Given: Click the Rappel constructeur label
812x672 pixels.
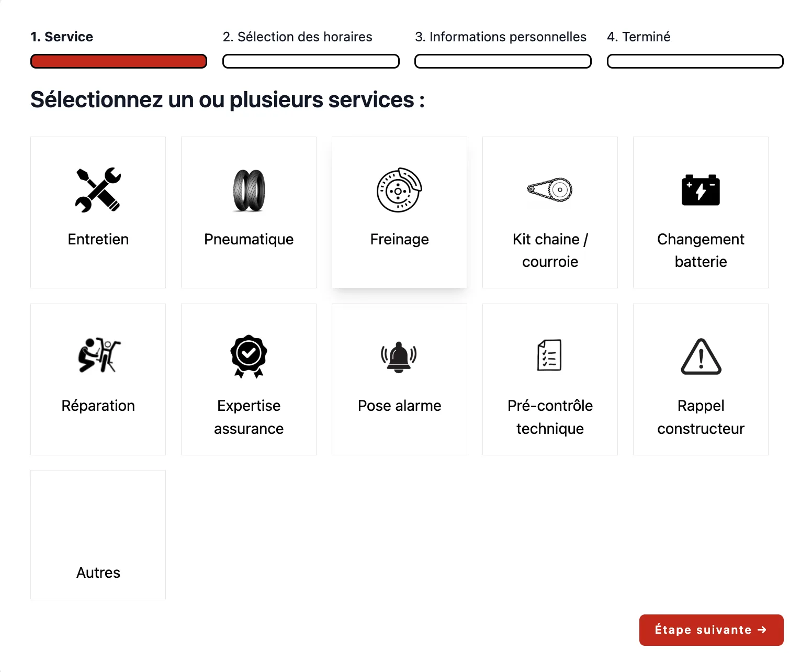Looking at the screenshot, I should pos(701,417).
